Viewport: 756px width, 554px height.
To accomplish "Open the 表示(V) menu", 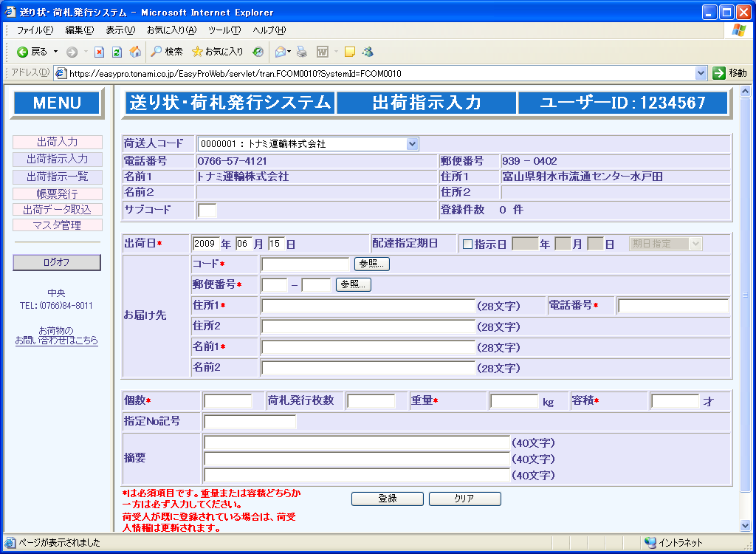I will (x=120, y=30).
